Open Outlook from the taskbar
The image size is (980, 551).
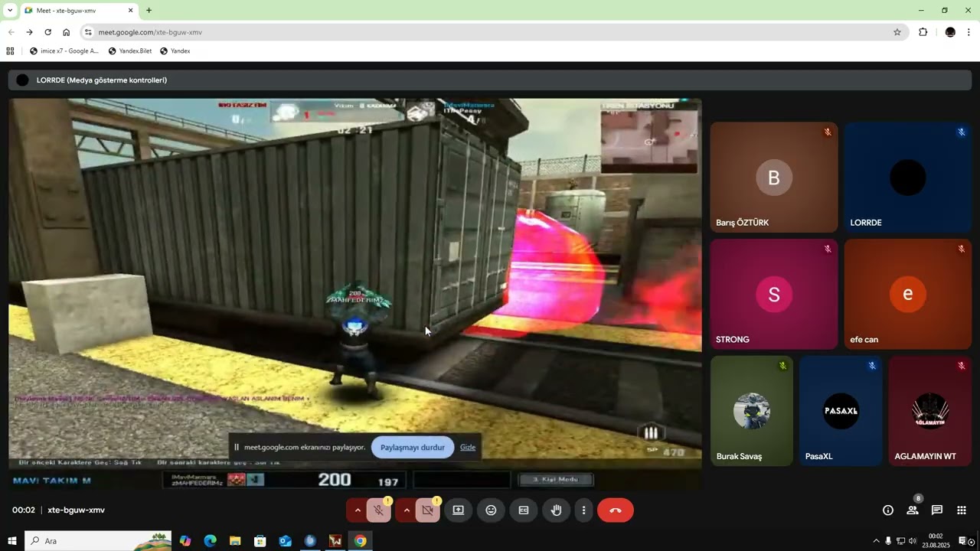tap(285, 541)
